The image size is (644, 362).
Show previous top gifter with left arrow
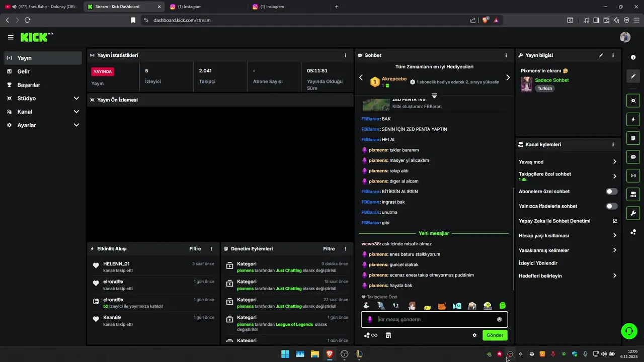(x=361, y=77)
